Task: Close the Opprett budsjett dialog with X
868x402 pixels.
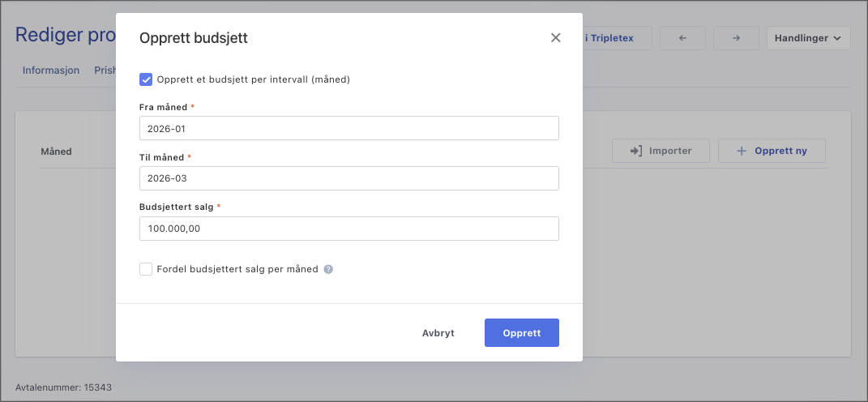Action: point(555,38)
